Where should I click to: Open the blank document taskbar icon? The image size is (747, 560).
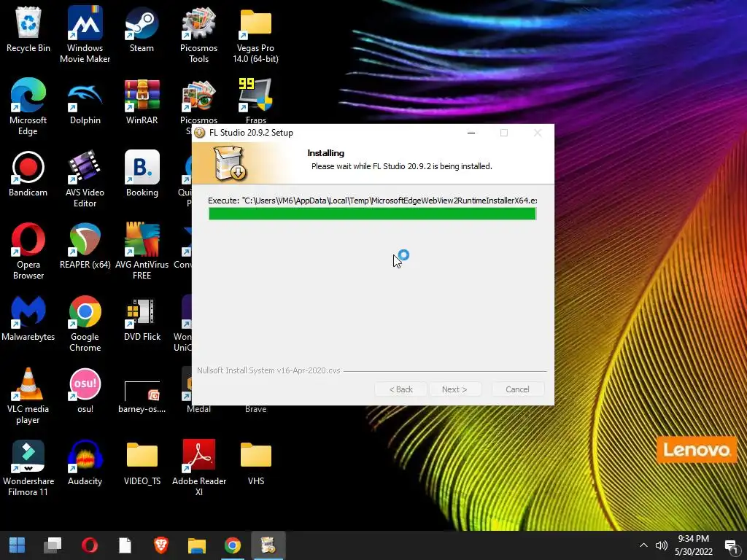[x=125, y=545]
